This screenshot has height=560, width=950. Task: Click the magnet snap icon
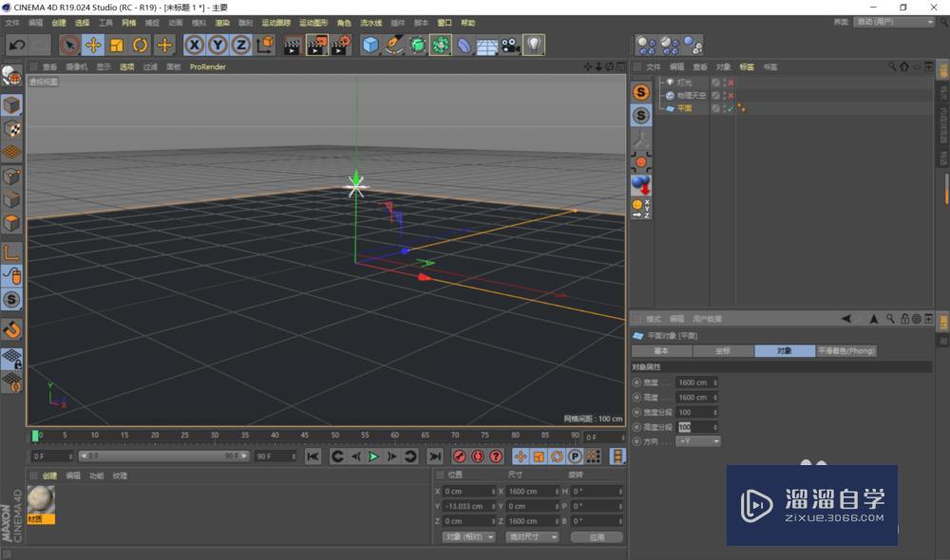(11, 329)
